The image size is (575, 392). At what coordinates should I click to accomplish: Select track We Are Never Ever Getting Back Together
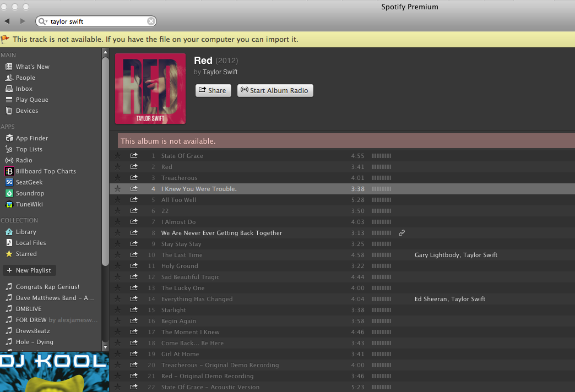[x=221, y=233]
